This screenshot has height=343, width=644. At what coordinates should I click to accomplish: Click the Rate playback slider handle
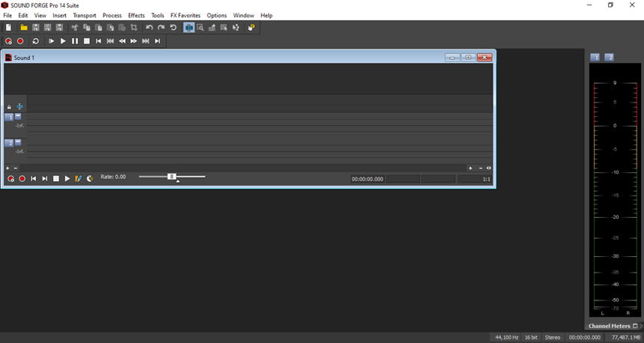(x=171, y=177)
